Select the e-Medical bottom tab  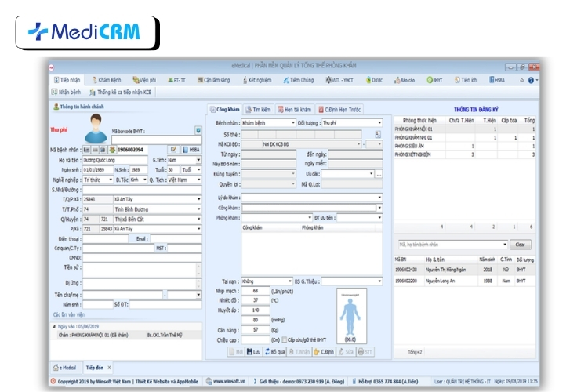pos(67,367)
